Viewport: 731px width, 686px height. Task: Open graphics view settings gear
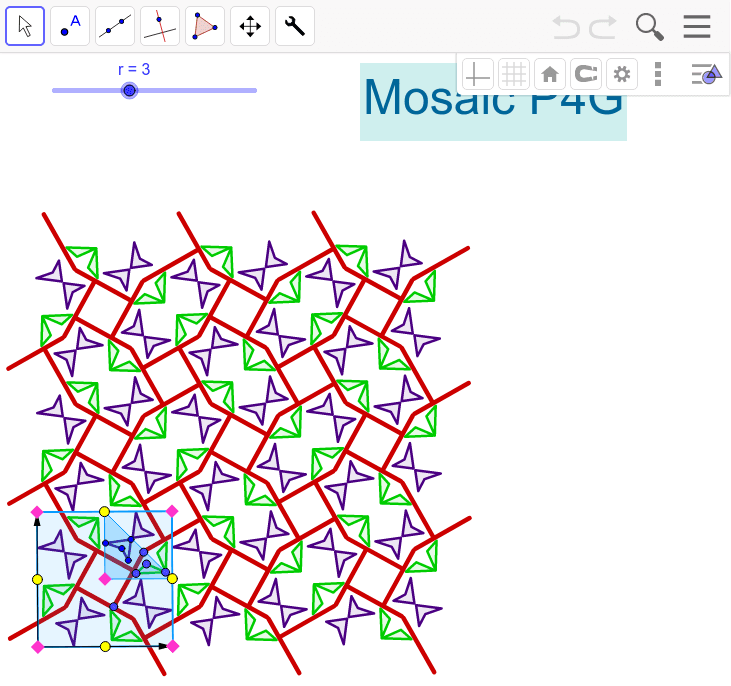pos(622,74)
